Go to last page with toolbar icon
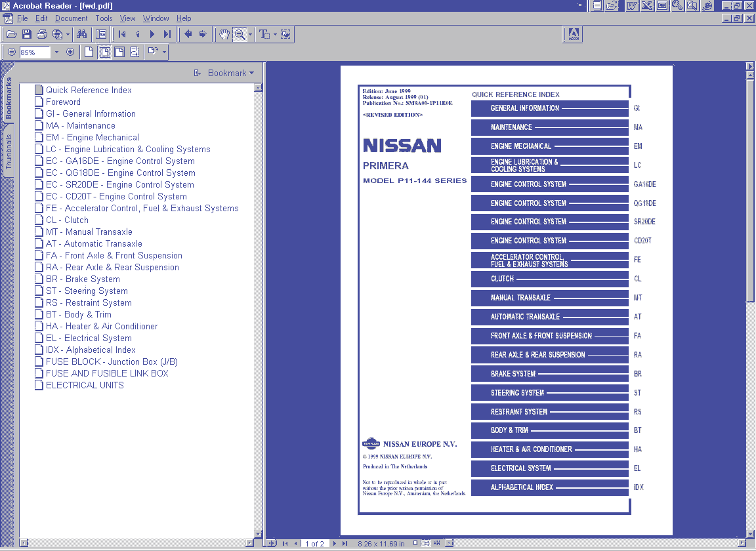756x551 pixels. tap(167, 34)
